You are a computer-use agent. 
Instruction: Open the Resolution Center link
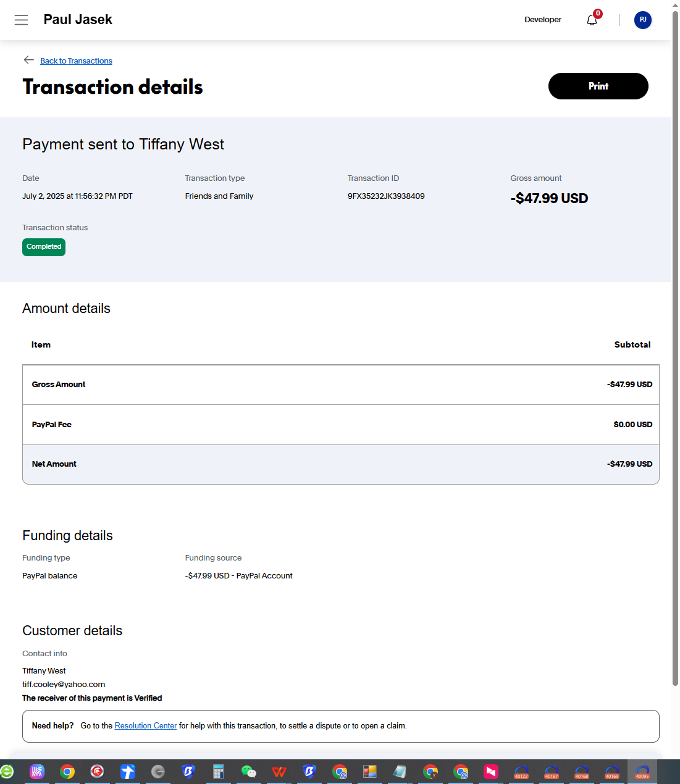[146, 726]
